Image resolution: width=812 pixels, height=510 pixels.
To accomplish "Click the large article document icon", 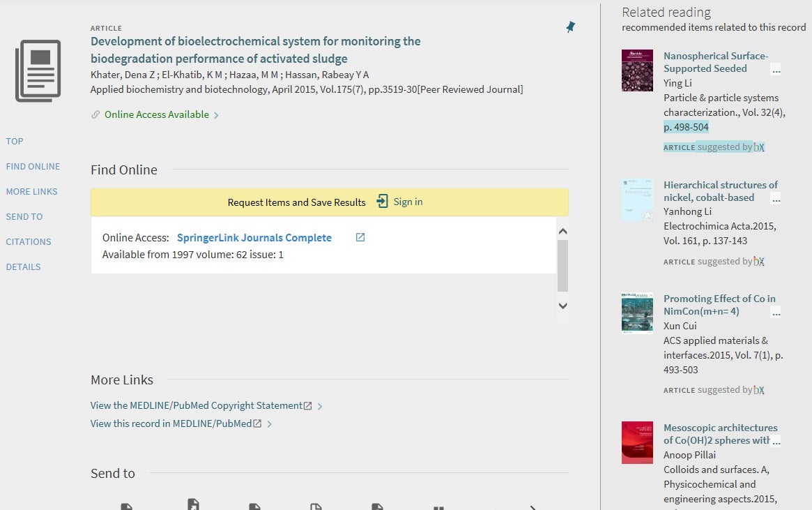I will (x=38, y=70).
